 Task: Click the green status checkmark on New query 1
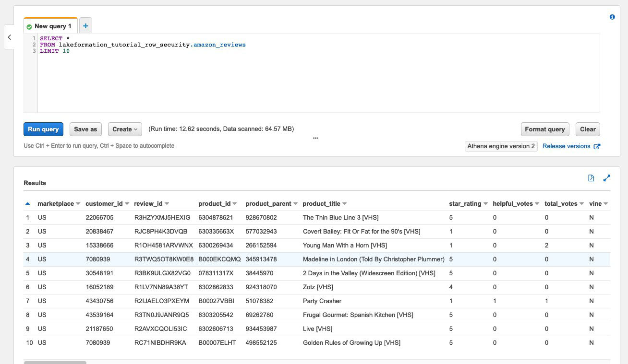click(30, 26)
